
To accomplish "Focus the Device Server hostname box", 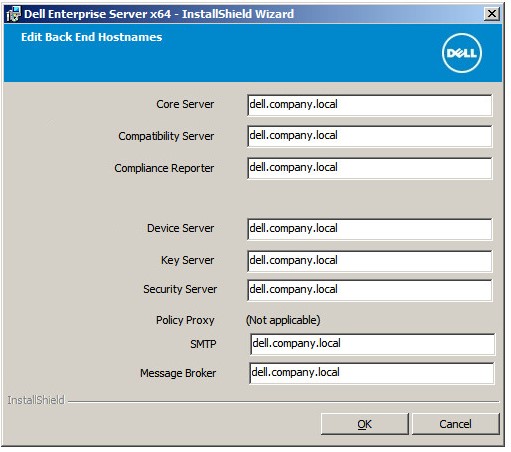I will pyautogui.click(x=369, y=229).
